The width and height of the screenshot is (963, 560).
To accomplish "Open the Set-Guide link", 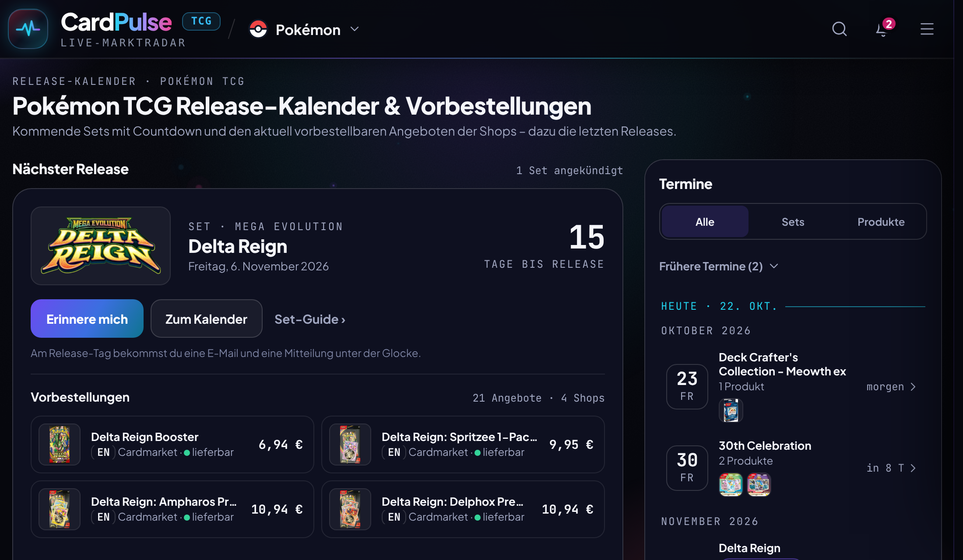I will 310,319.
